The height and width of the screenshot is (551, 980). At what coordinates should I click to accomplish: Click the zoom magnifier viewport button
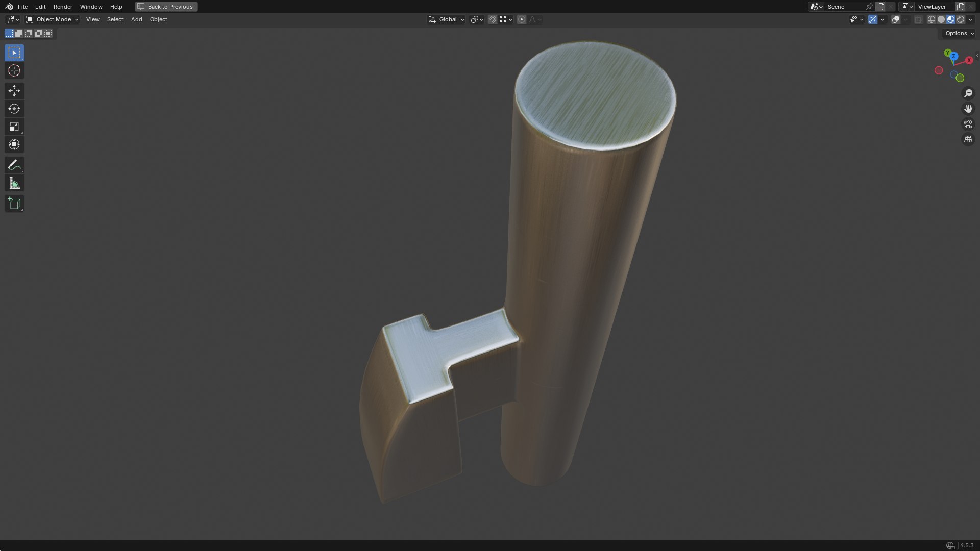click(x=968, y=93)
